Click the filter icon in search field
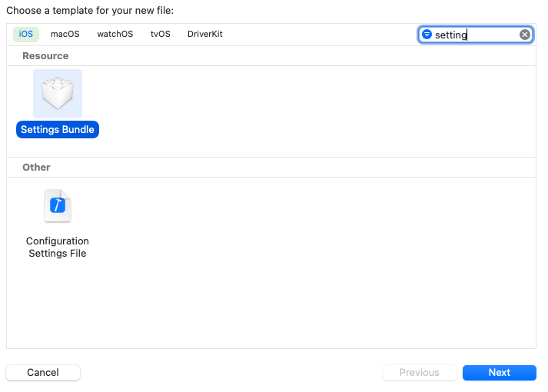This screenshot has height=392, width=548. pos(427,35)
